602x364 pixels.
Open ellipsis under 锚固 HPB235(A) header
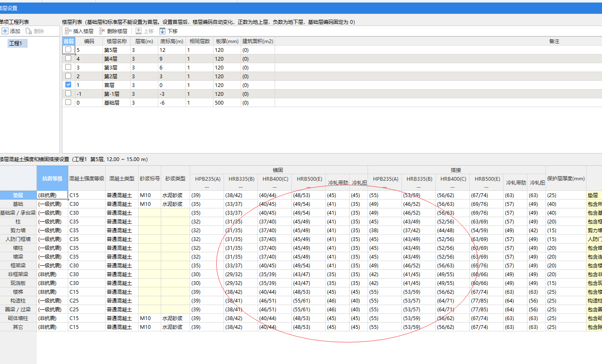207,187
